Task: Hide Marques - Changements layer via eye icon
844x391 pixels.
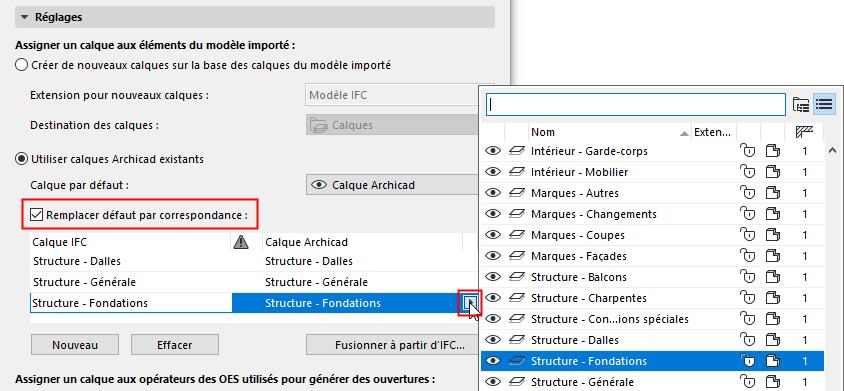Action: 493,214
